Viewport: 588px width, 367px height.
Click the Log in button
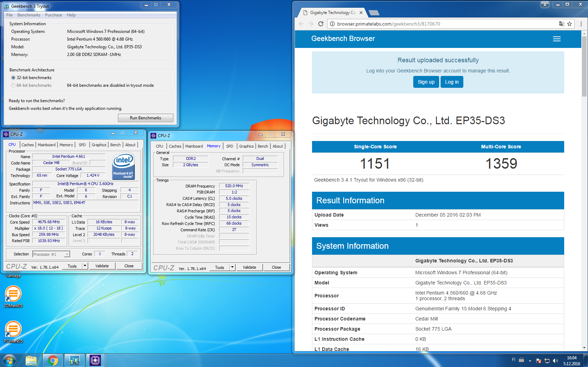pyautogui.click(x=452, y=82)
